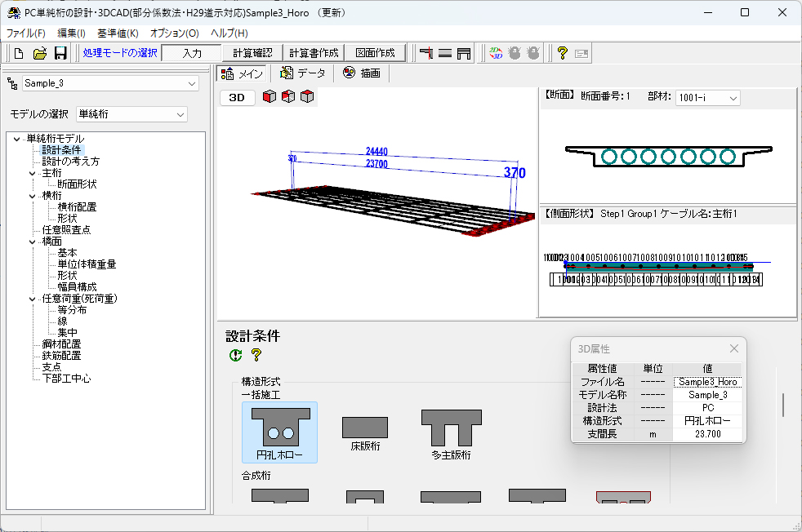Click the yellow help icon under 設計条件

(x=256, y=355)
